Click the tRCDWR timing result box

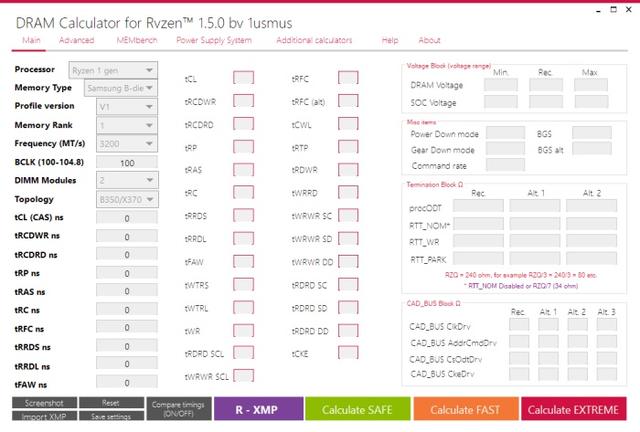[x=243, y=101]
